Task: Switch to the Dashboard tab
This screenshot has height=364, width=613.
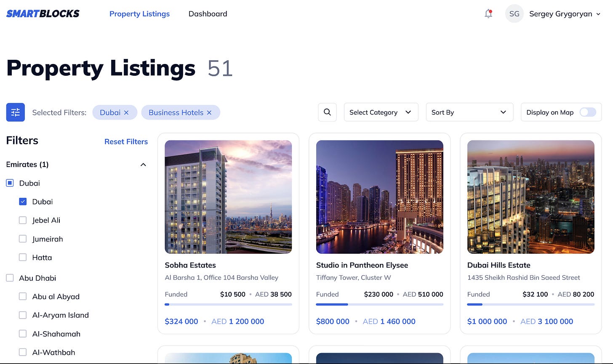Action: click(x=208, y=14)
